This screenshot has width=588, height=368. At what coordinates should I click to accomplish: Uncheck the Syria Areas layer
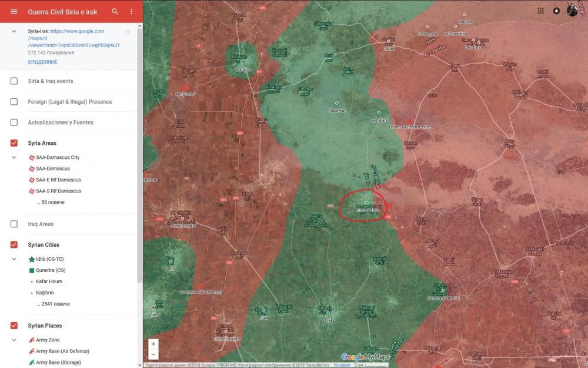pos(14,143)
